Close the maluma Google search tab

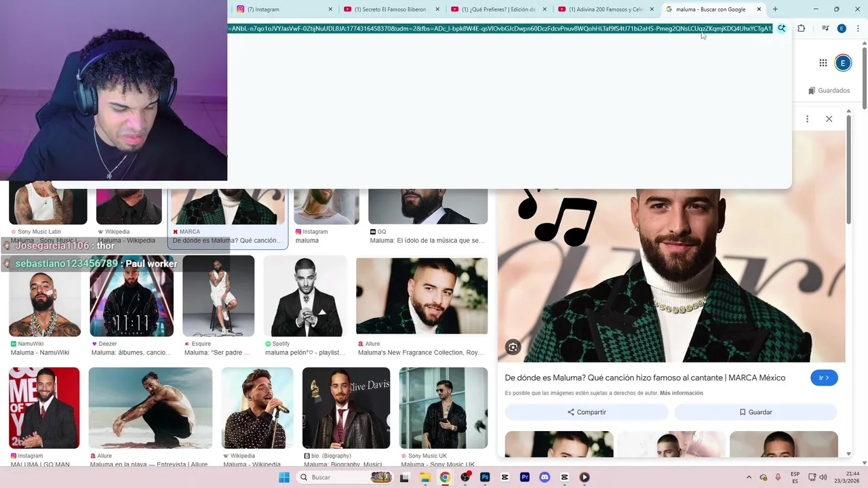coord(759,9)
